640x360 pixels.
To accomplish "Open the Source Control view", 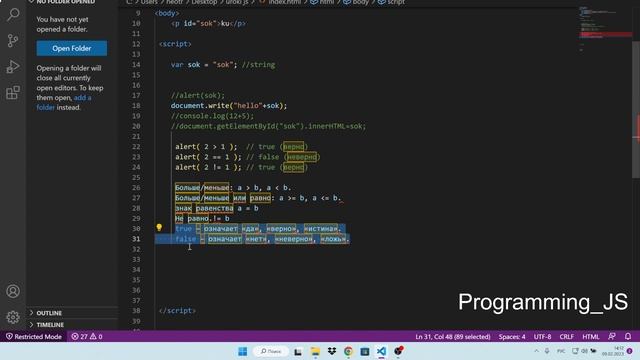I will 13,40.
